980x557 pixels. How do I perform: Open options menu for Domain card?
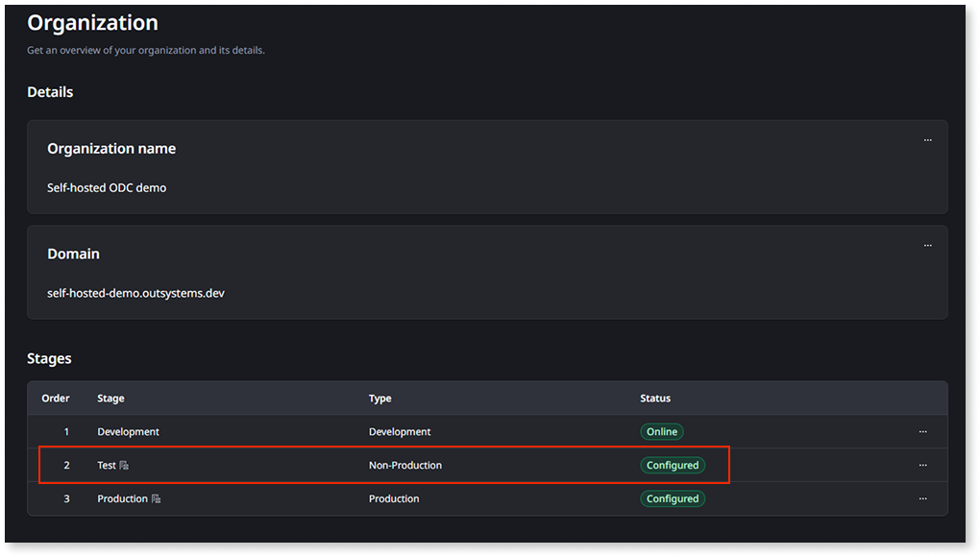coord(927,246)
